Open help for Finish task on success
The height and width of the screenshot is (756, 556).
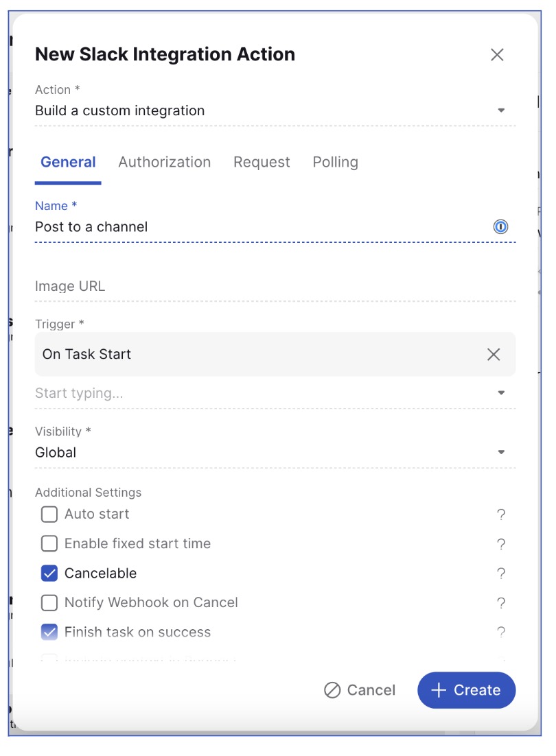[x=501, y=632]
